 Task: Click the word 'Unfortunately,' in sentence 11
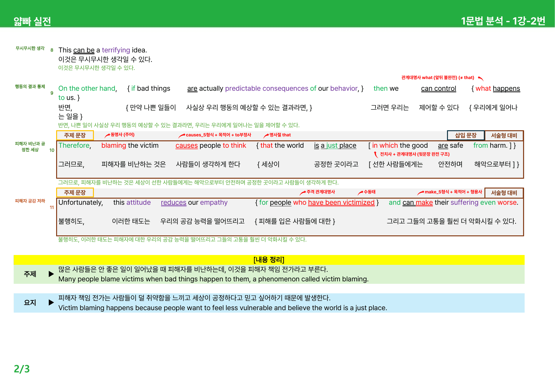[x=81, y=202]
